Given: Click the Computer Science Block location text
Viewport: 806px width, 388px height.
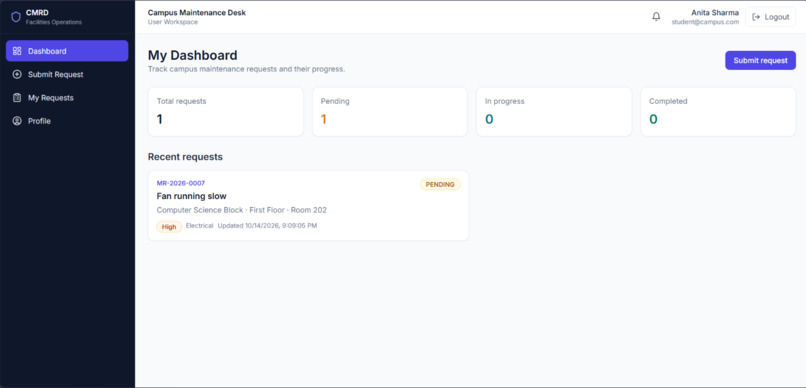Looking at the screenshot, I should click(242, 210).
